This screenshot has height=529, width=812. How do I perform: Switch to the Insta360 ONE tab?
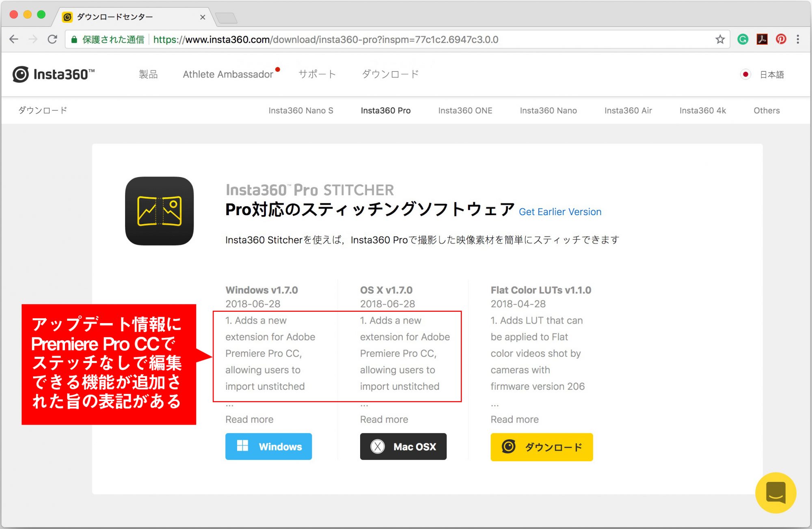465,110
